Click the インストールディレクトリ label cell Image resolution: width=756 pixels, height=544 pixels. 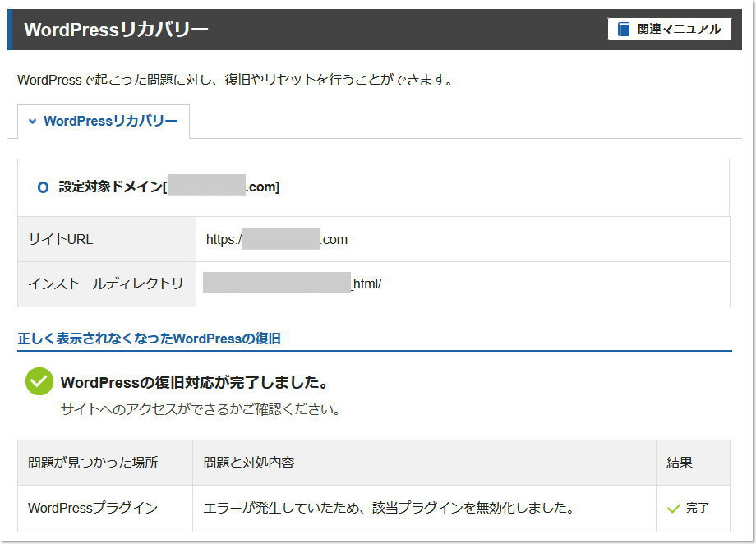107,284
